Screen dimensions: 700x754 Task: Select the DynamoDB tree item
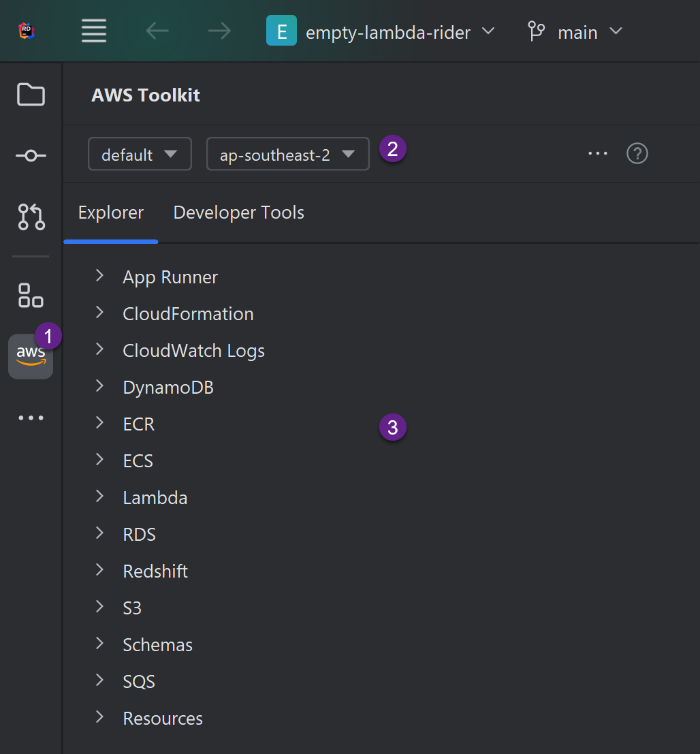[x=168, y=388]
